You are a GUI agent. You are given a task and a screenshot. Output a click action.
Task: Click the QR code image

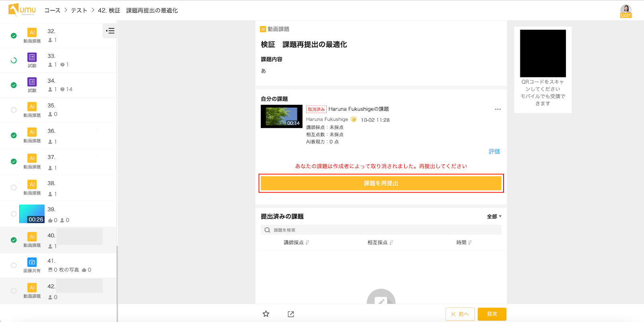click(543, 53)
